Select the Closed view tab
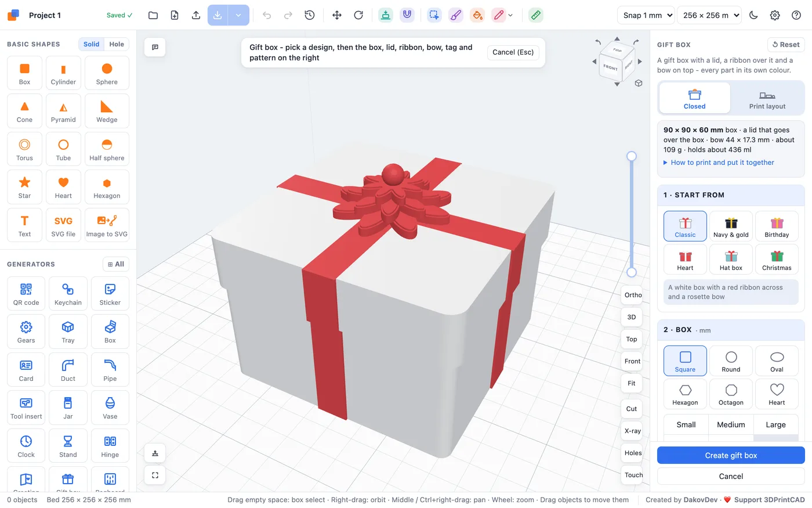 point(694,99)
